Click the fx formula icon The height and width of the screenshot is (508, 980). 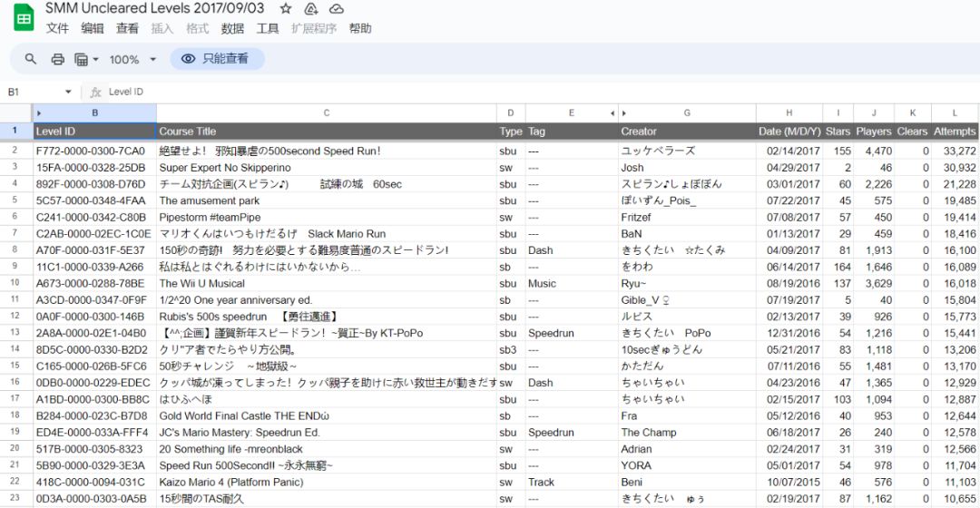coord(96,92)
